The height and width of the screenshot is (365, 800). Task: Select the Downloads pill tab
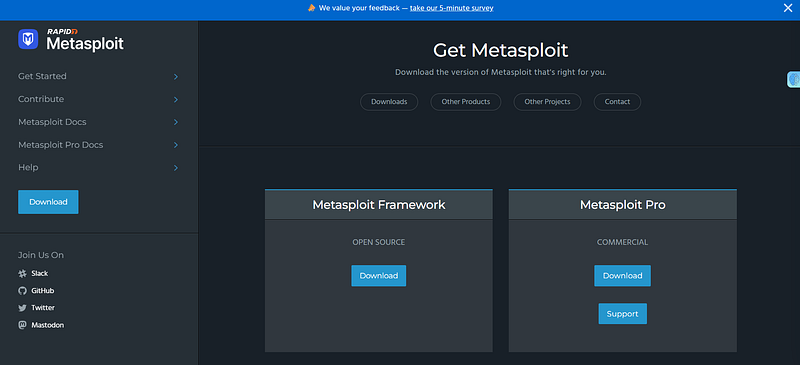coord(389,102)
